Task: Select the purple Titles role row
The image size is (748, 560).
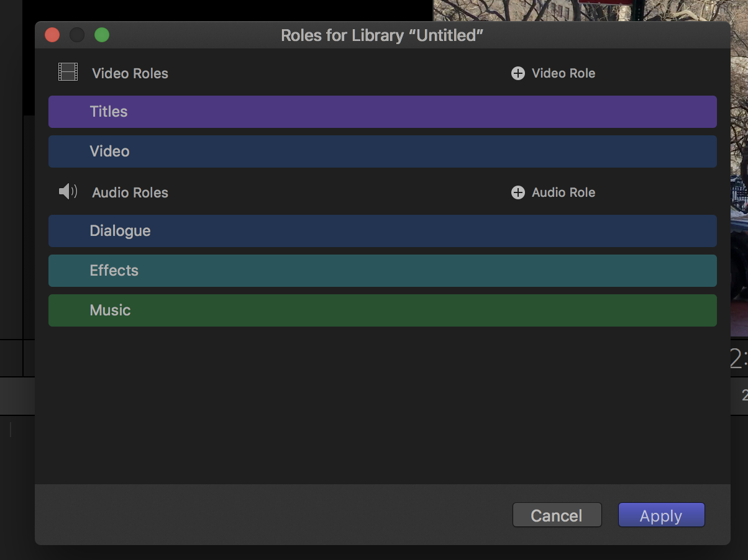Action: [x=383, y=112]
